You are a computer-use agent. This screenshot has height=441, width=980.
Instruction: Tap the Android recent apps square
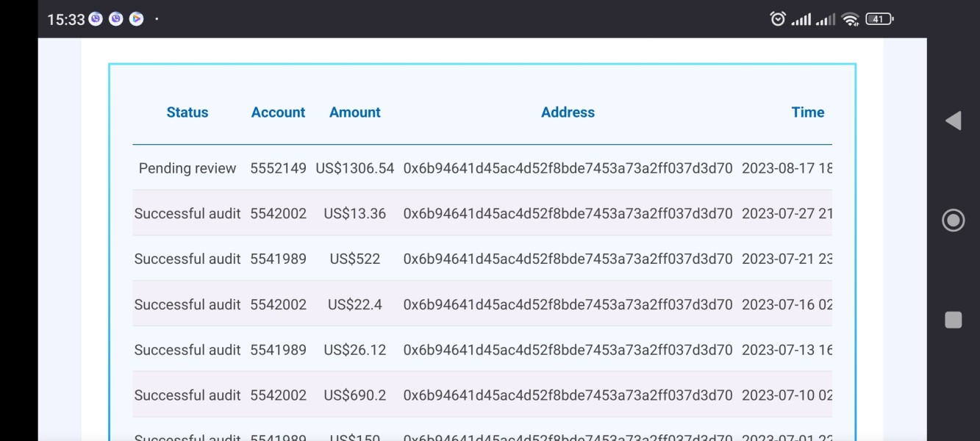click(954, 320)
